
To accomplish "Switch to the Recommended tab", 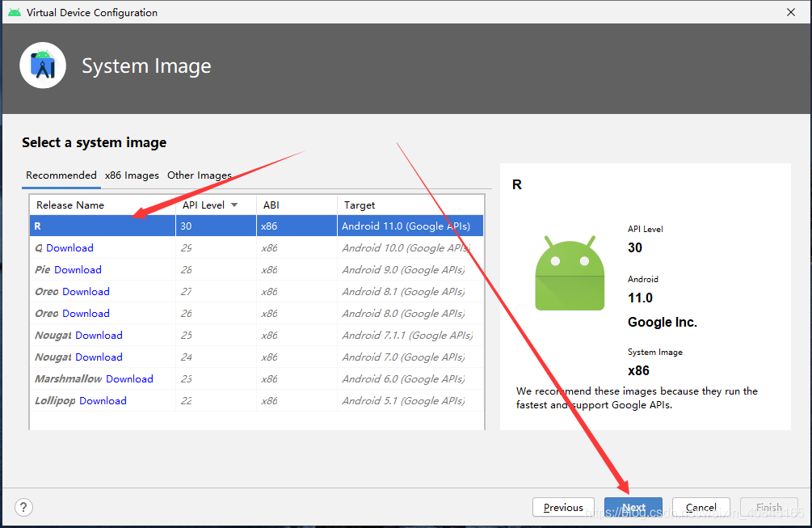I will [61, 175].
